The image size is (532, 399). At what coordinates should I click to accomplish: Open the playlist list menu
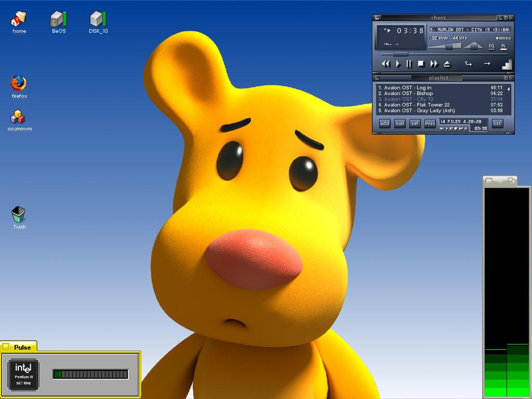click(x=497, y=124)
